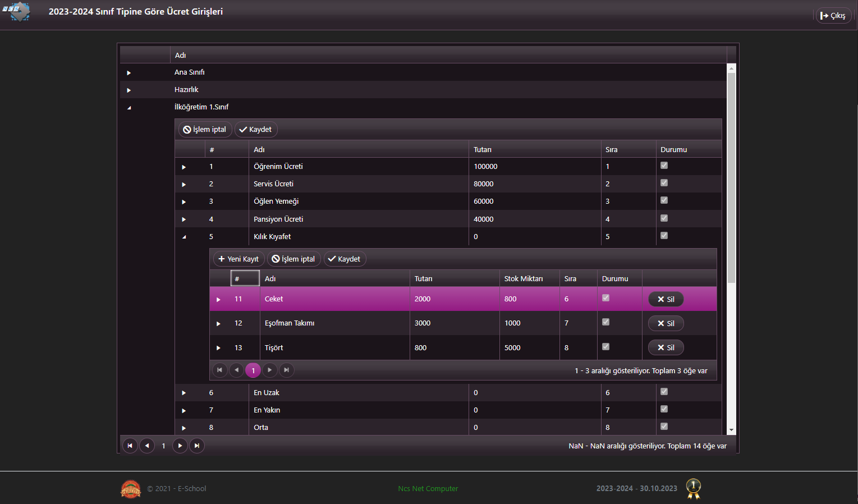Click the E-School emblem in footer

point(131,489)
